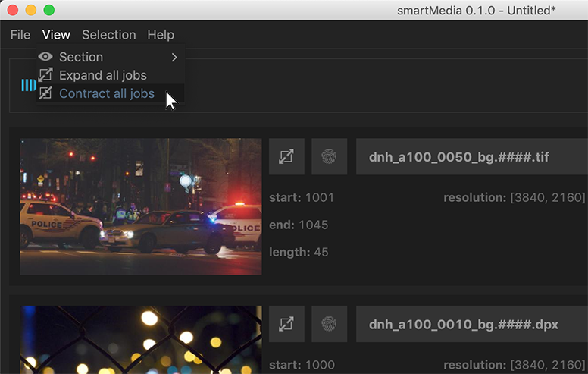Click the icon left of Expand all jobs
Image resolution: width=588 pixels, height=374 pixels.
click(46, 75)
